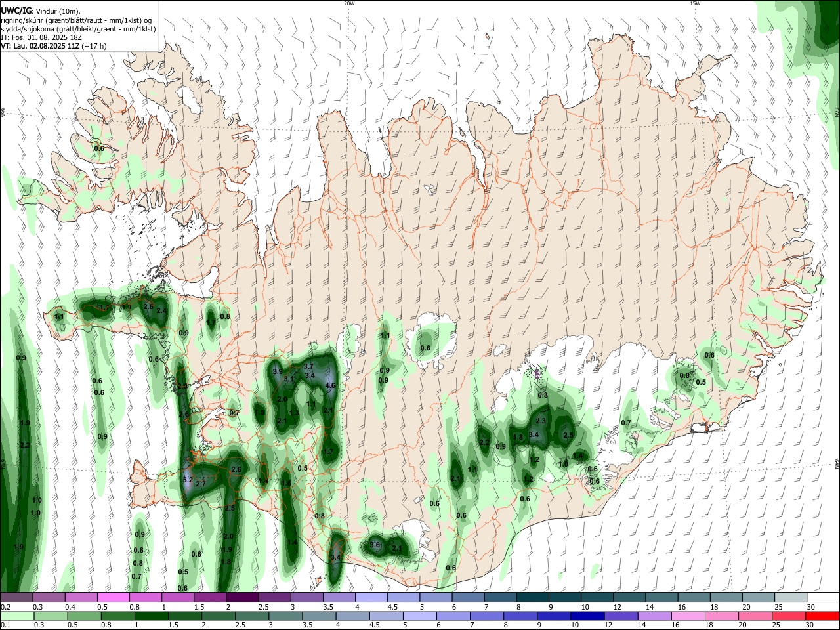Click the UWC/IG title text
Screen dimensions: 840x630
pyautogui.click(x=16, y=11)
